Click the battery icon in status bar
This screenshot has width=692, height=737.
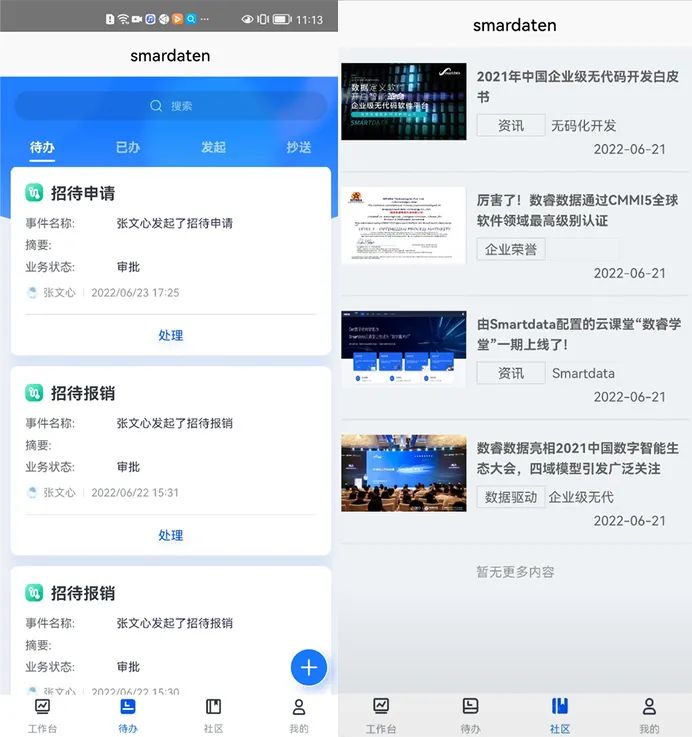(x=282, y=19)
